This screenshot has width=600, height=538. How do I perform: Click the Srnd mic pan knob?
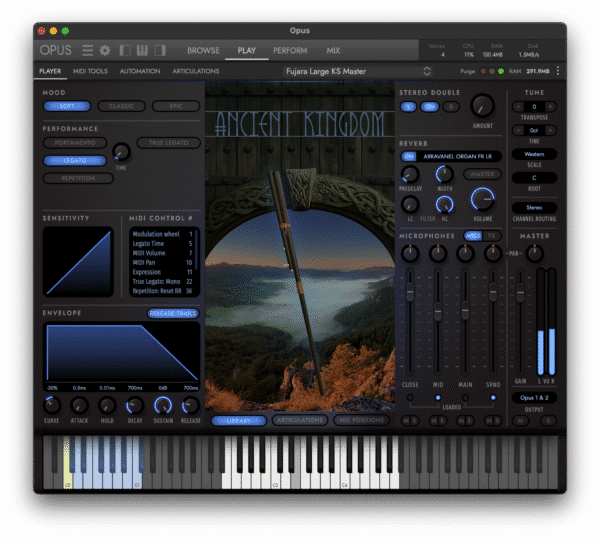(x=493, y=253)
